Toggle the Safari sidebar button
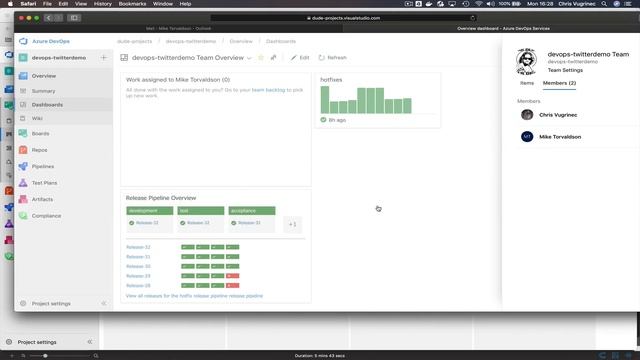This screenshot has width=640, height=360. (74, 18)
